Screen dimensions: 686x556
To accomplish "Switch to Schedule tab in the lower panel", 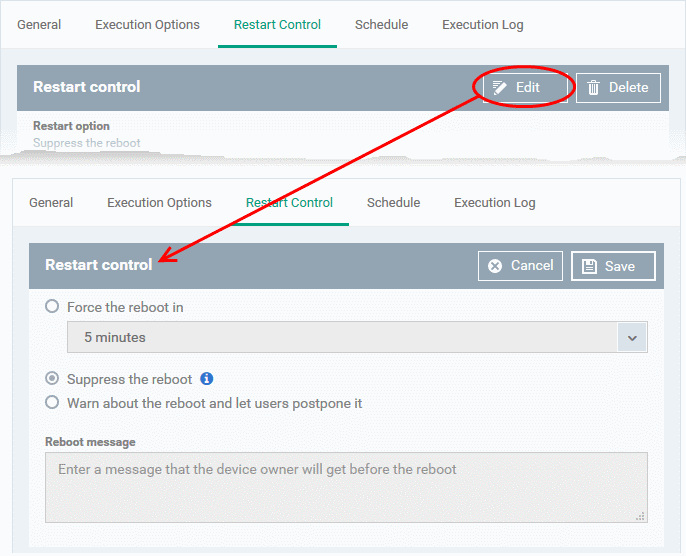I will [393, 203].
